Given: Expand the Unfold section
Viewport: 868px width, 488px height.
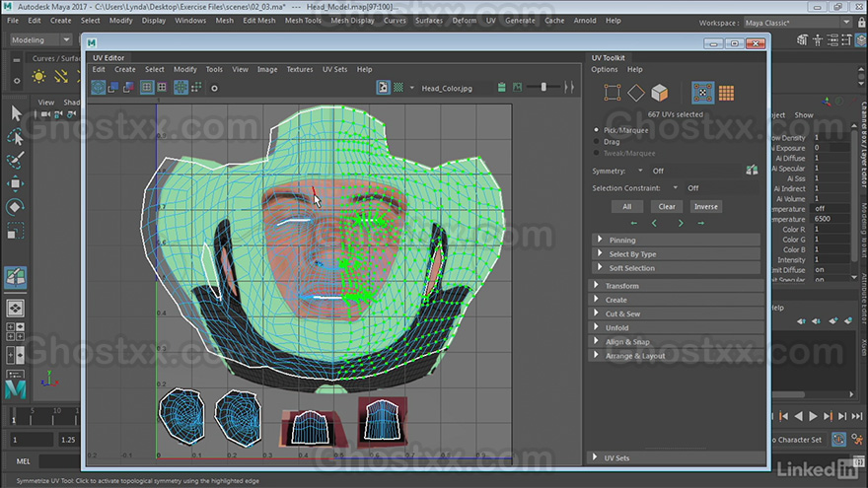Looking at the screenshot, I should (676, 327).
